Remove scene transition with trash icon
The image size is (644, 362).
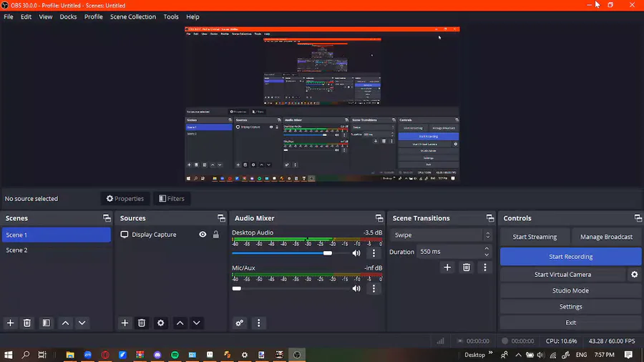pos(466,268)
